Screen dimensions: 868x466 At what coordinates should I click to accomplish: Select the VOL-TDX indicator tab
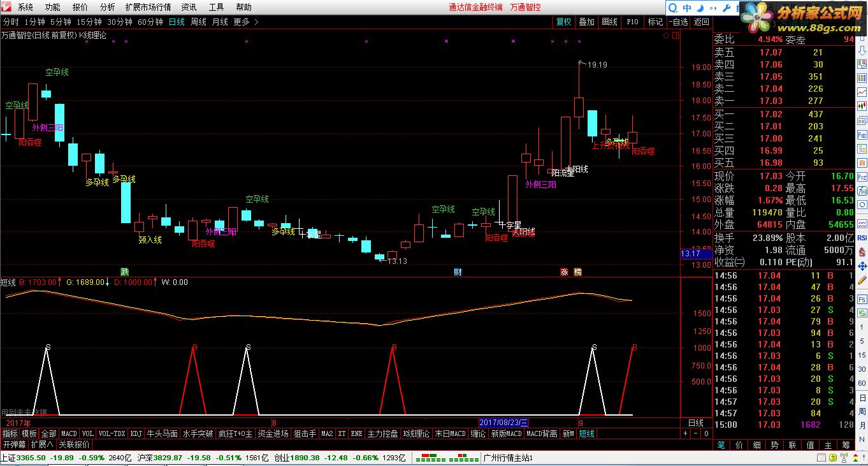click(113, 433)
